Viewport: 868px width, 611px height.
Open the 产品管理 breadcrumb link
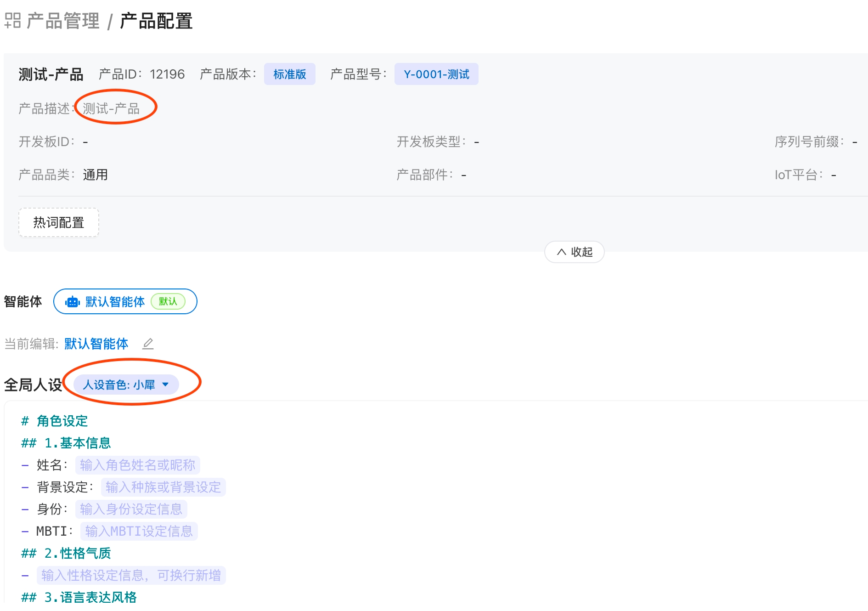click(x=63, y=21)
